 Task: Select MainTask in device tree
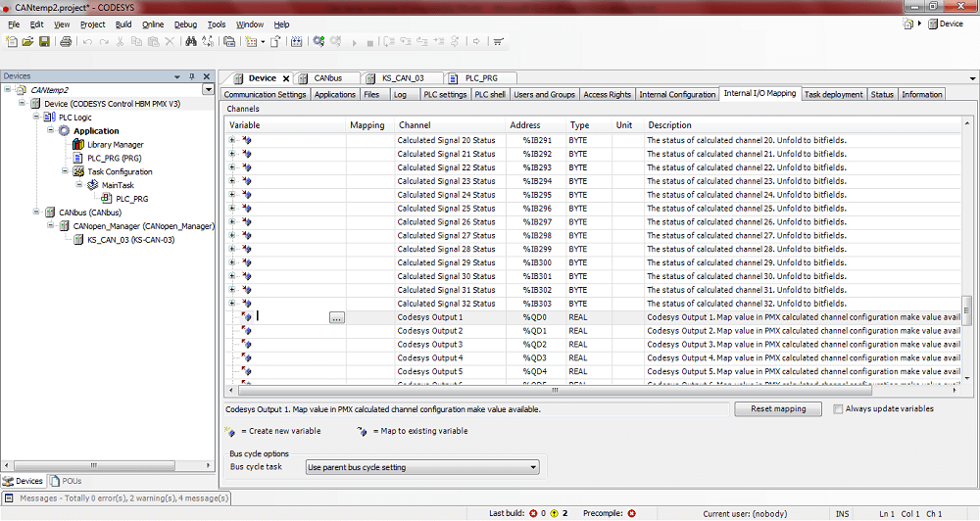118,185
